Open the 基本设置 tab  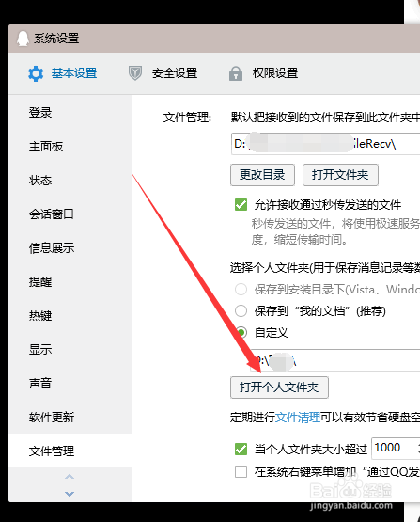[x=74, y=73]
